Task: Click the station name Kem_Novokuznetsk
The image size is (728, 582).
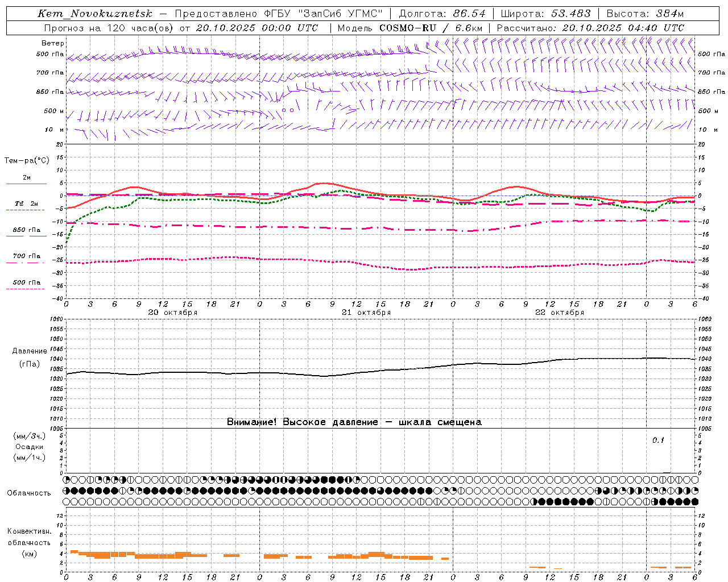Action: [x=95, y=14]
